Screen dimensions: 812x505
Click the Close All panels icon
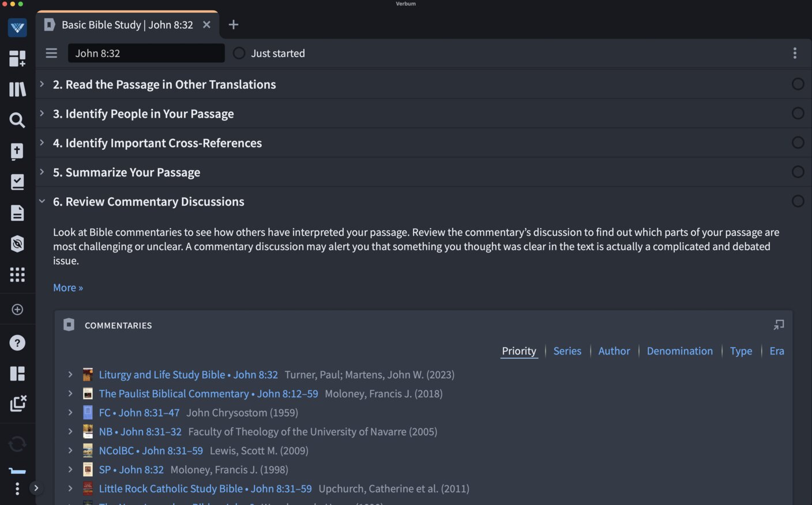(17, 403)
